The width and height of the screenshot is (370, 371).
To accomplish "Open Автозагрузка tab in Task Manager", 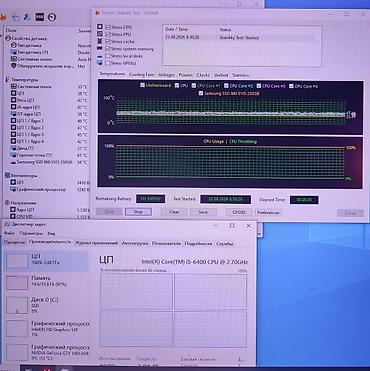I will click(x=135, y=244).
